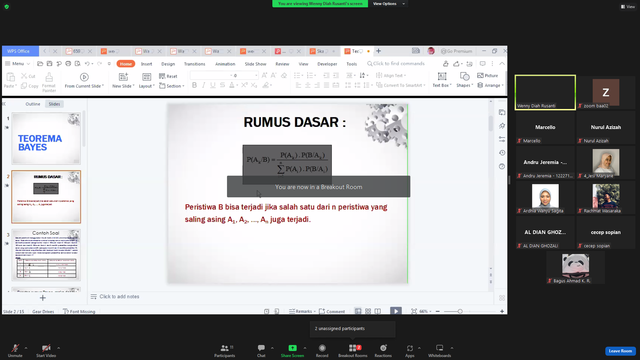The image size is (640, 360).
Task: Open the Design ribbon tab
Action: (168, 64)
